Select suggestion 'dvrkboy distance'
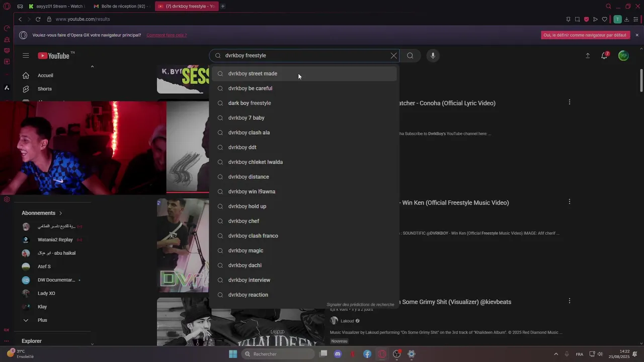Screen dimensions: 644x362 tap(304, 176)
